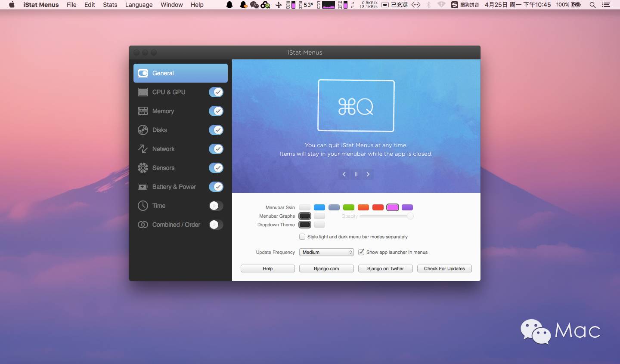This screenshot has width=620, height=364.
Task: Open the Language menu
Action: tap(139, 5)
